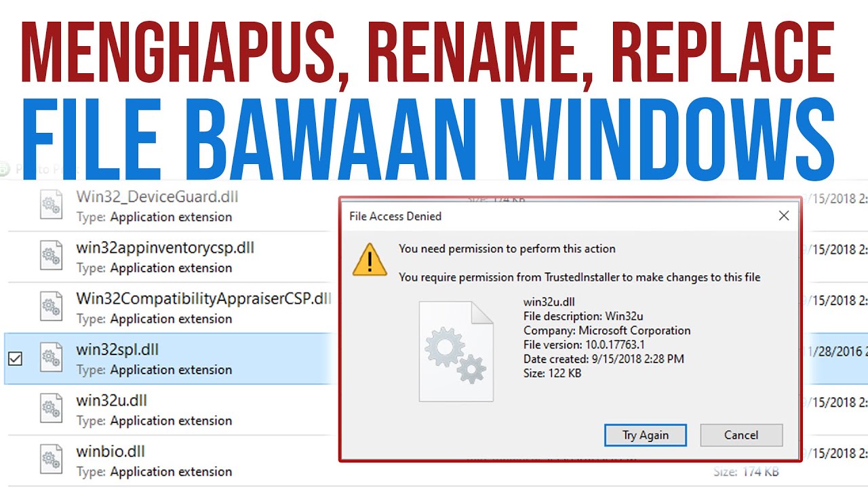Click "Size: 174 KB" below the dialog

pyautogui.click(x=746, y=472)
